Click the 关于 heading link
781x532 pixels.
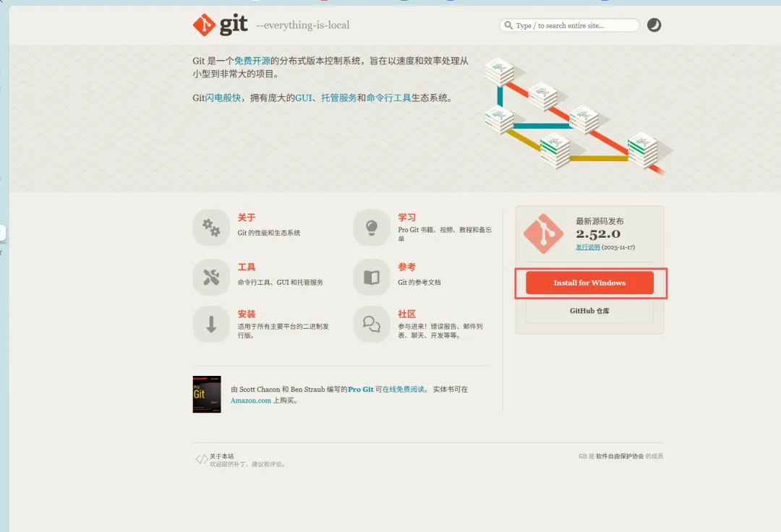click(x=247, y=218)
